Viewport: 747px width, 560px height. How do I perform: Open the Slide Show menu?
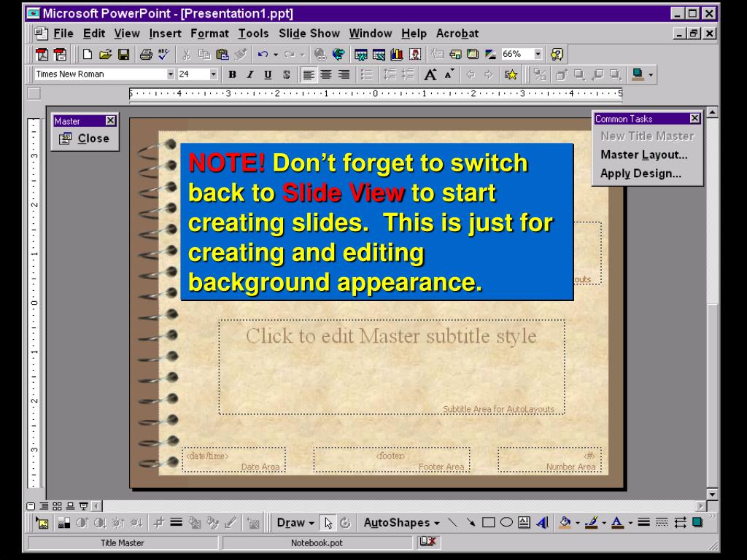pyautogui.click(x=309, y=34)
